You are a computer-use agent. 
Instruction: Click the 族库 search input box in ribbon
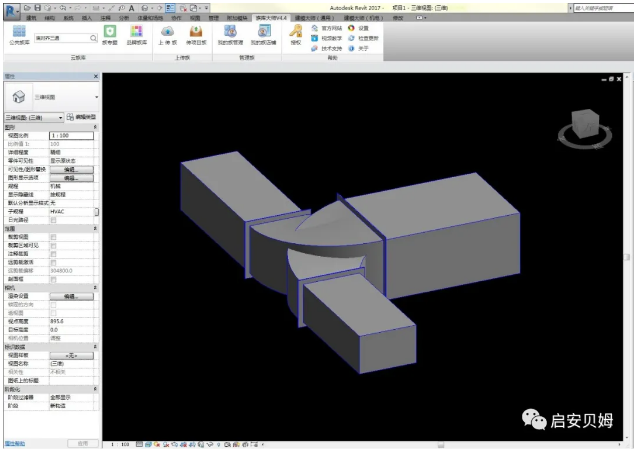(x=62, y=38)
